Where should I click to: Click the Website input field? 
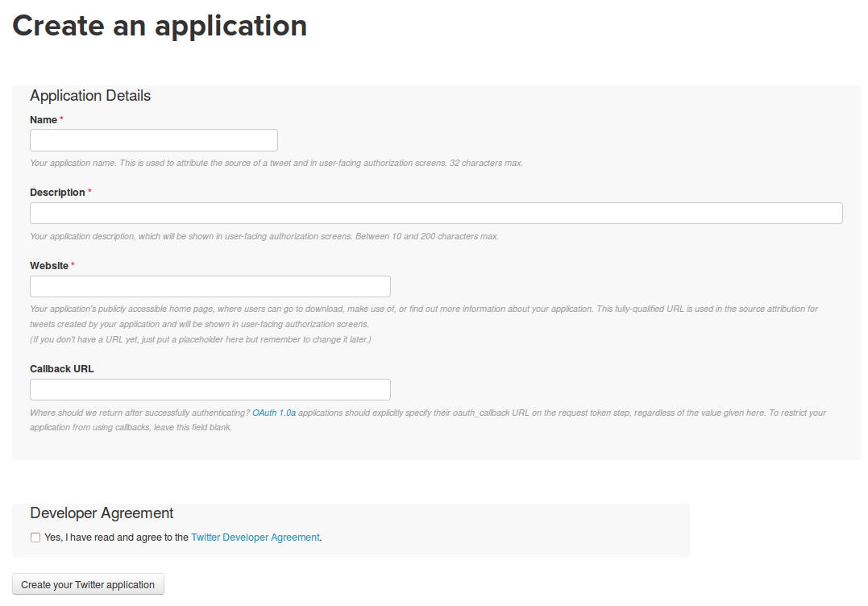pyautogui.click(x=210, y=287)
